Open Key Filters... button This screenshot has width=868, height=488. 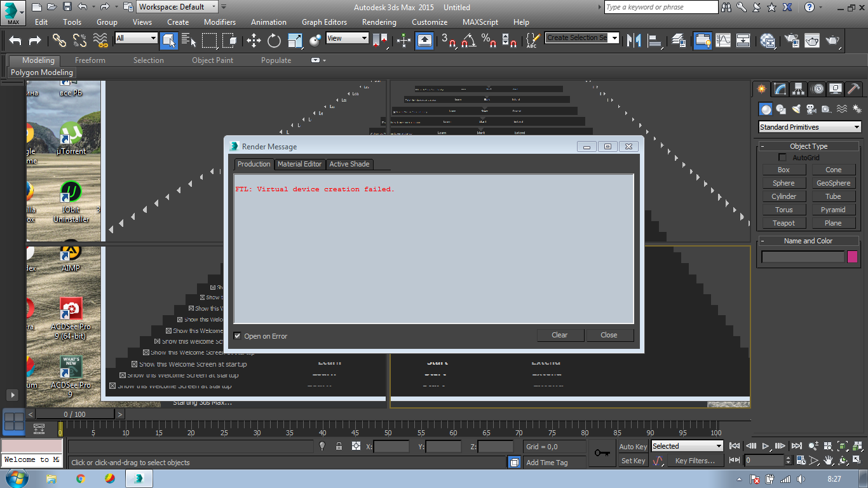click(x=695, y=461)
